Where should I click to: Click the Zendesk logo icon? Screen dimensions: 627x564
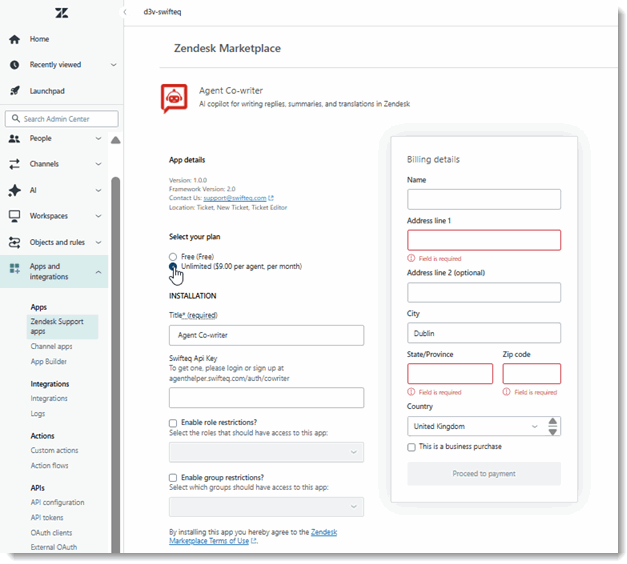(62, 13)
